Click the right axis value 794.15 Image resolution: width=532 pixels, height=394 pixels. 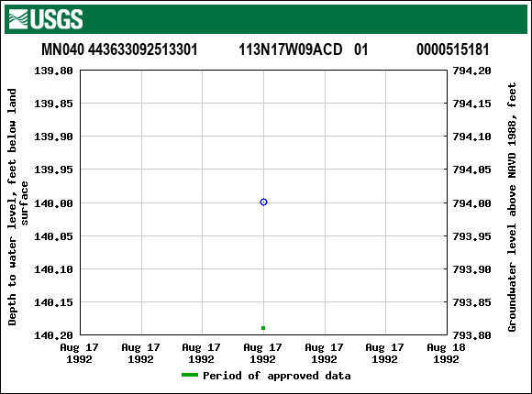tap(472, 104)
